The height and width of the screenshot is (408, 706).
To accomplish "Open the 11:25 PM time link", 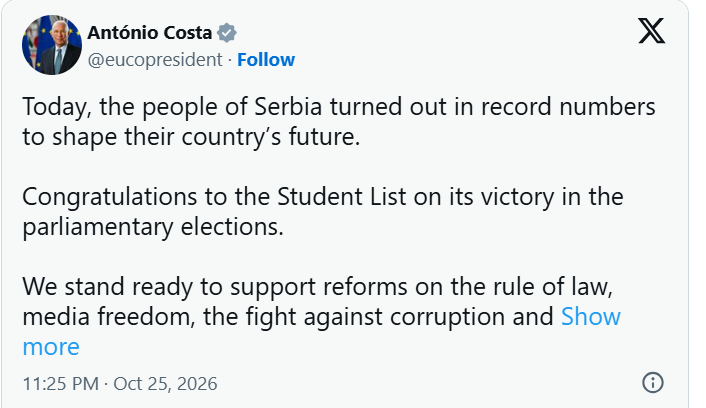I will [61, 384].
